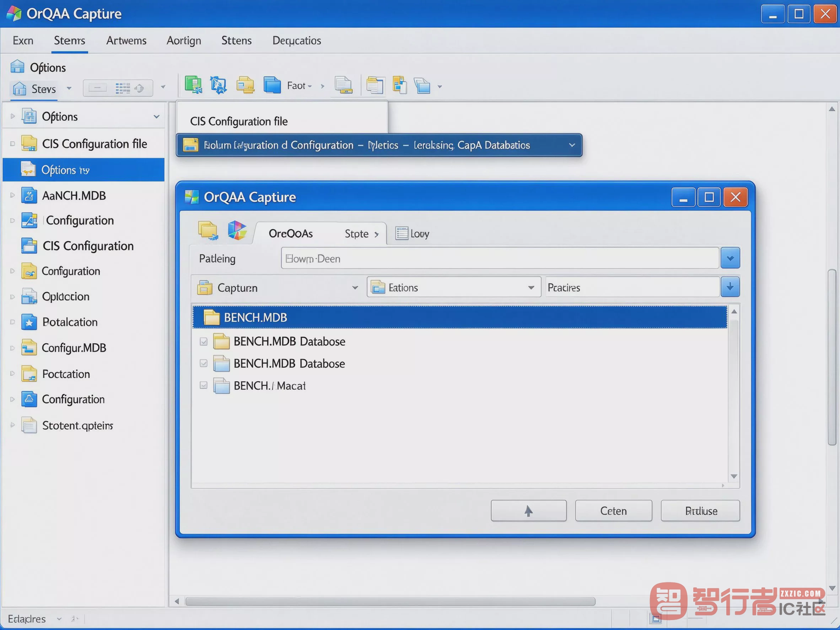Collapse the Options header chevron in sidebar
The width and height of the screenshot is (840, 630).
[156, 117]
